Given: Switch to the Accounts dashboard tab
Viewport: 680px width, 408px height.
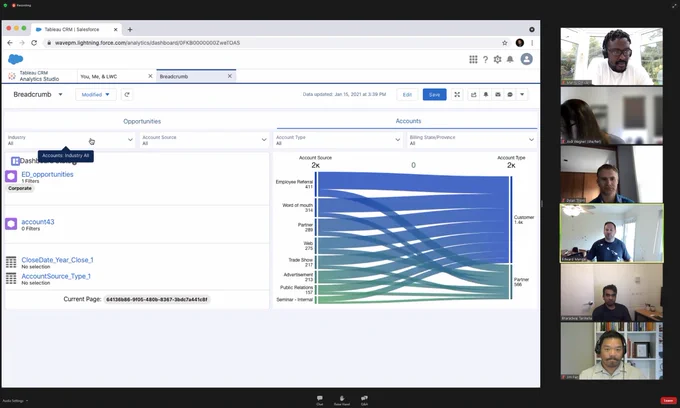Looking at the screenshot, I should [x=408, y=121].
